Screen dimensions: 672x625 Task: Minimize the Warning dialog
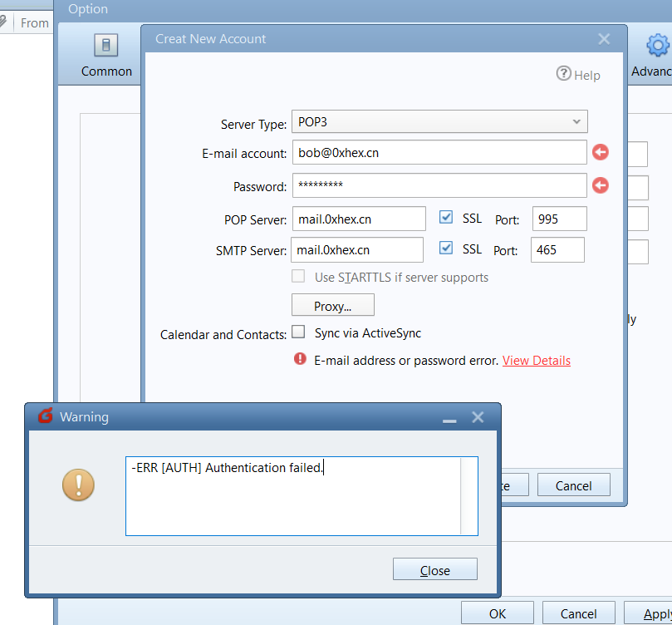[449, 417]
